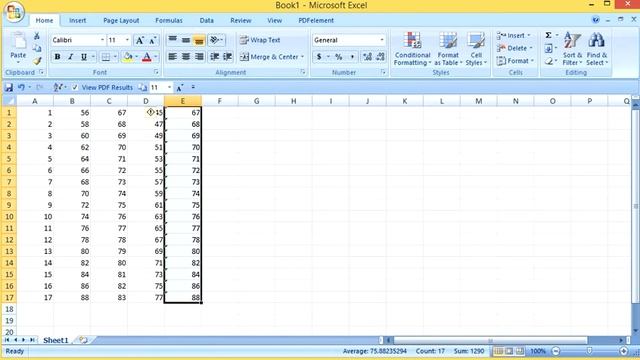Open the Calibri font name dropdown
The width and height of the screenshot is (640, 360).
pos(102,40)
